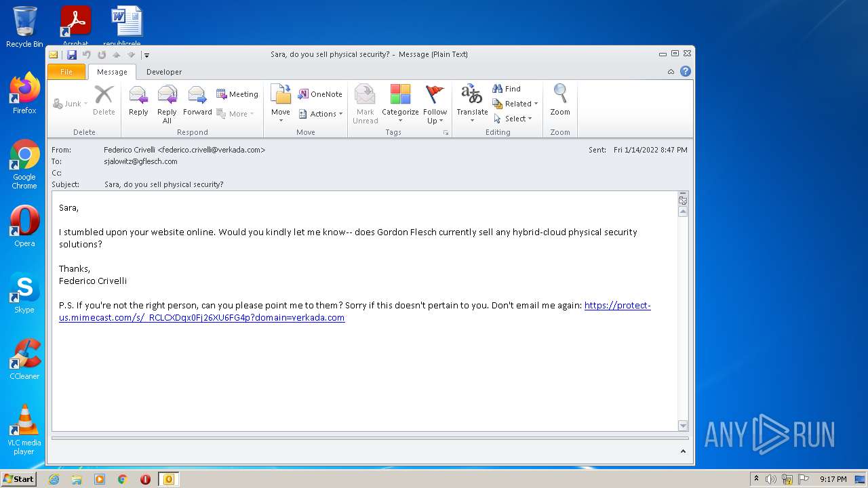
Task: Show hidden tray icons
Action: click(757, 479)
